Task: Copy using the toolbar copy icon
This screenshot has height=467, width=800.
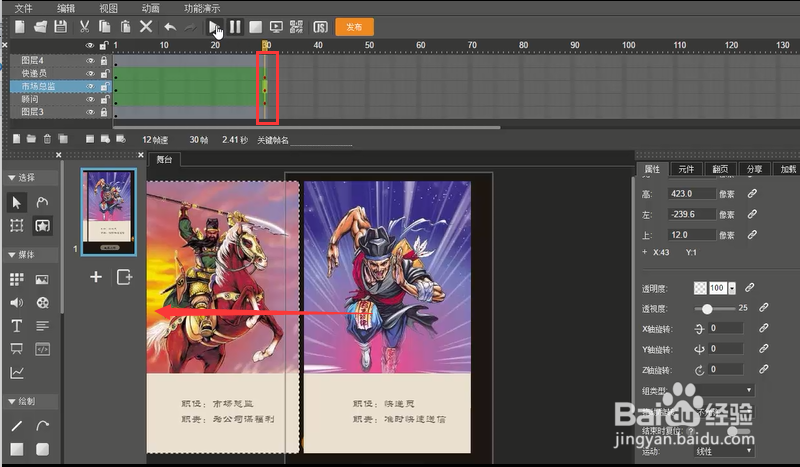Action: click(105, 27)
